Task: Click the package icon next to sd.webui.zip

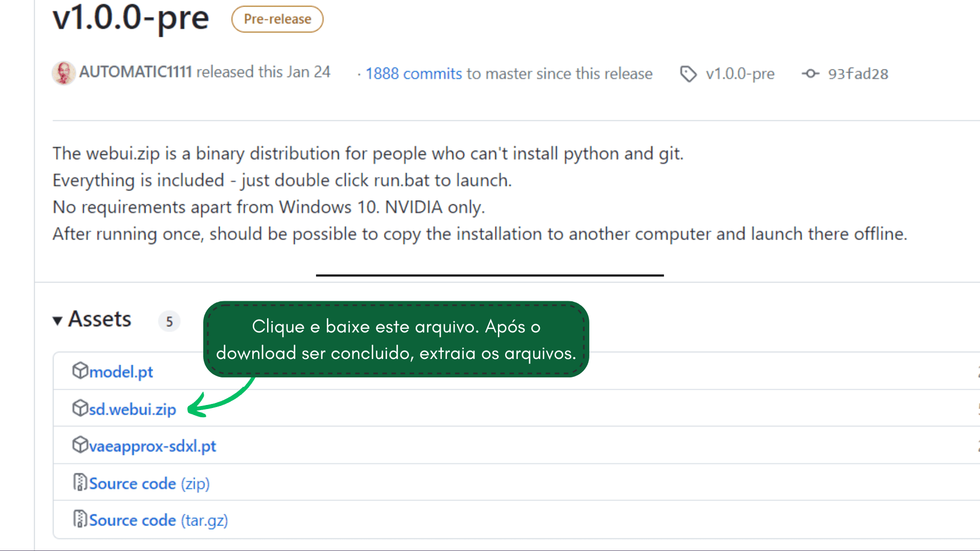Action: (80, 408)
